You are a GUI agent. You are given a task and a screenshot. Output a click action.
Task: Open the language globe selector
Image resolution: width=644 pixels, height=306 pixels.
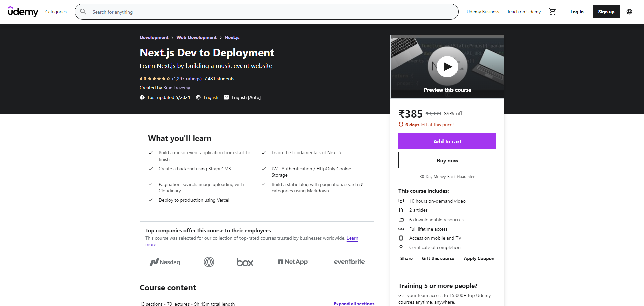point(629,12)
